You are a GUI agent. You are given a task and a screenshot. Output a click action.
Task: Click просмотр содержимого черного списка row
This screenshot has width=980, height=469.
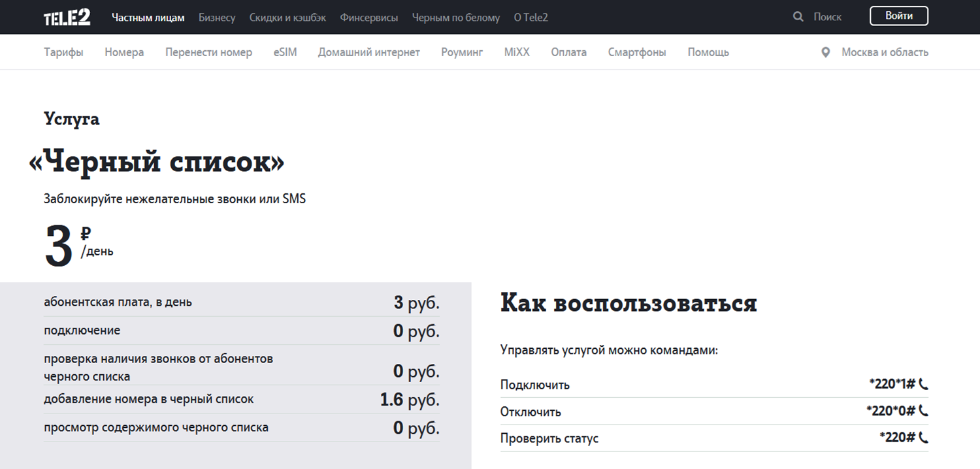(x=242, y=428)
